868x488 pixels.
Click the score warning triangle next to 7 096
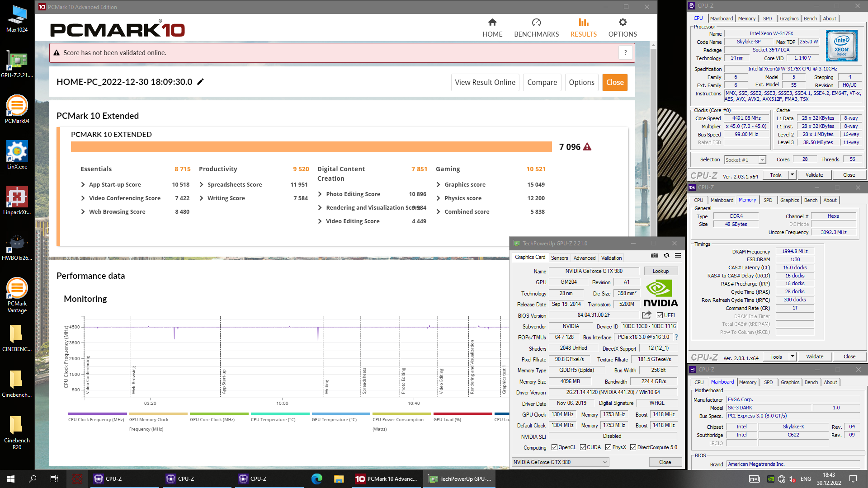[x=587, y=147]
